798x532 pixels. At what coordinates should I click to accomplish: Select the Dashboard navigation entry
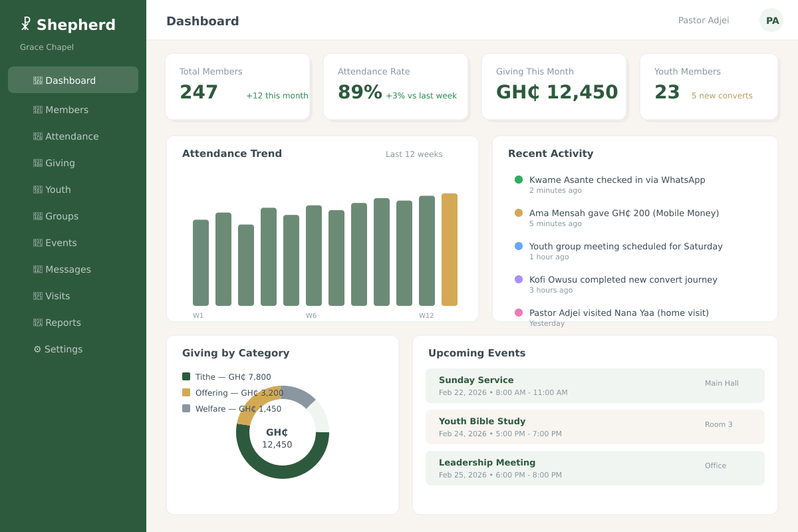[x=72, y=80]
